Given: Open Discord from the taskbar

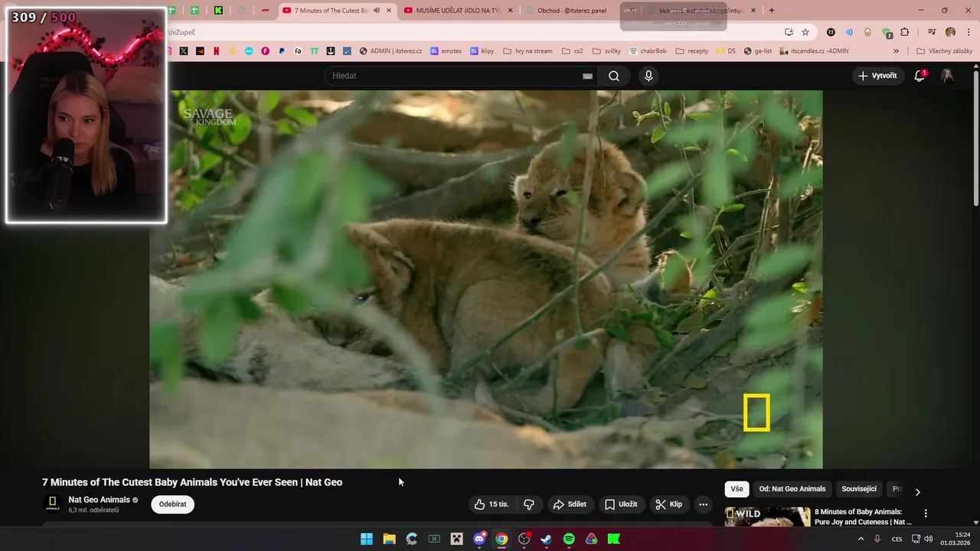Looking at the screenshot, I should pyautogui.click(x=479, y=539).
